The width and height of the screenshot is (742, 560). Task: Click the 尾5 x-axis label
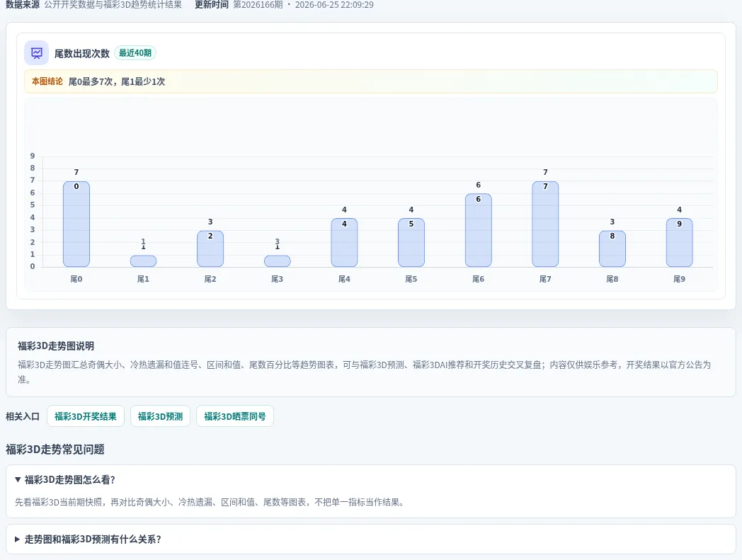[x=411, y=279]
